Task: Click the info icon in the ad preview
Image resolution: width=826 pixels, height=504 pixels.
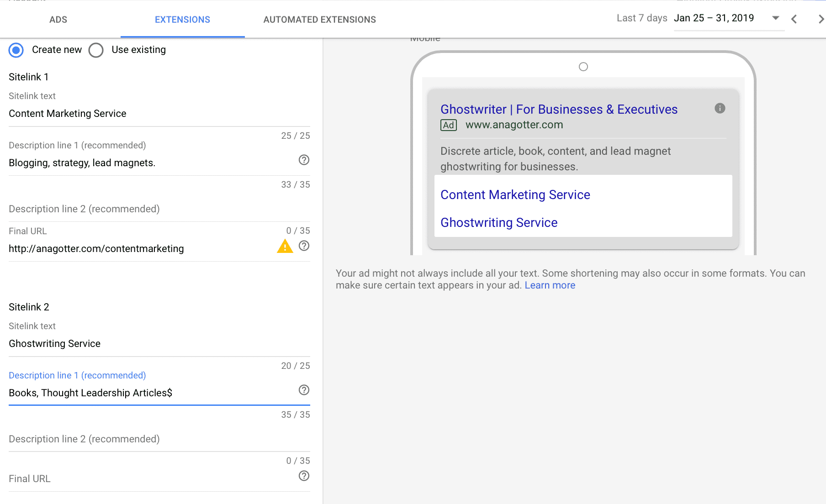Action: coord(720,108)
